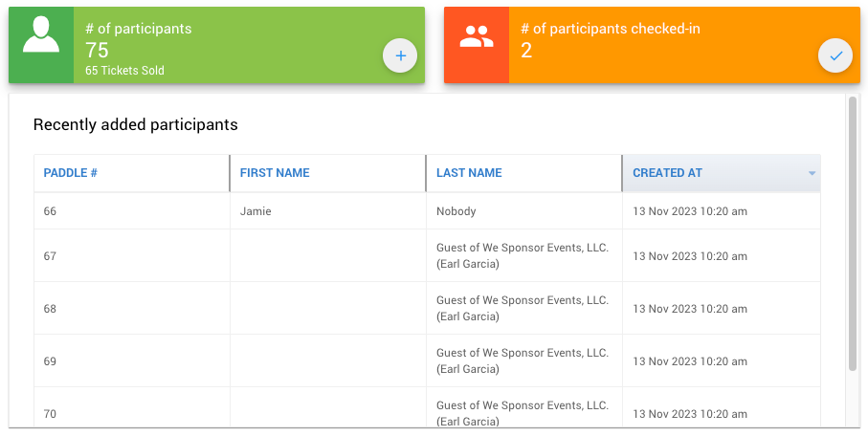
Task: Click paddle number 66 cell
Action: [51, 211]
